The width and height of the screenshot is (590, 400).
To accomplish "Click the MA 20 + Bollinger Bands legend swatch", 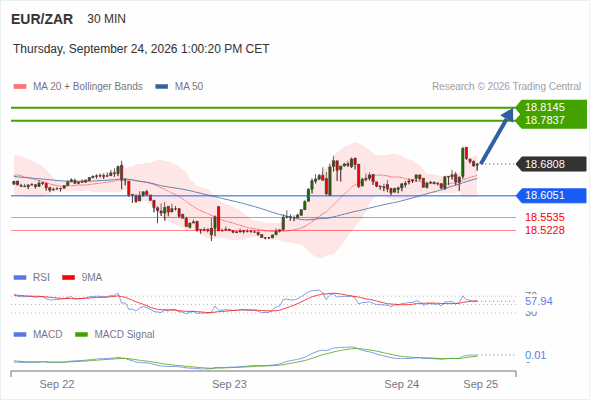I will tap(20, 87).
